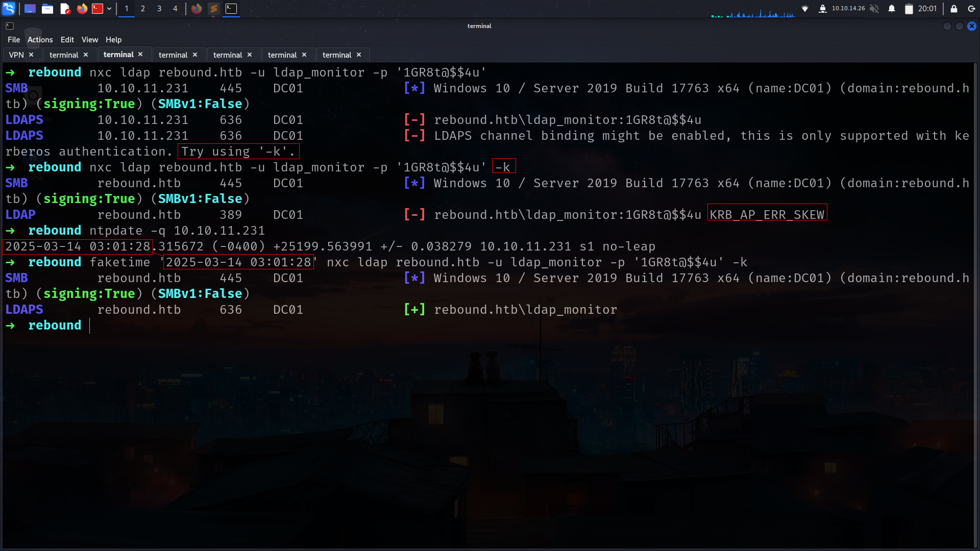
Task: Lock the screen with padlock icon
Action: (953, 8)
